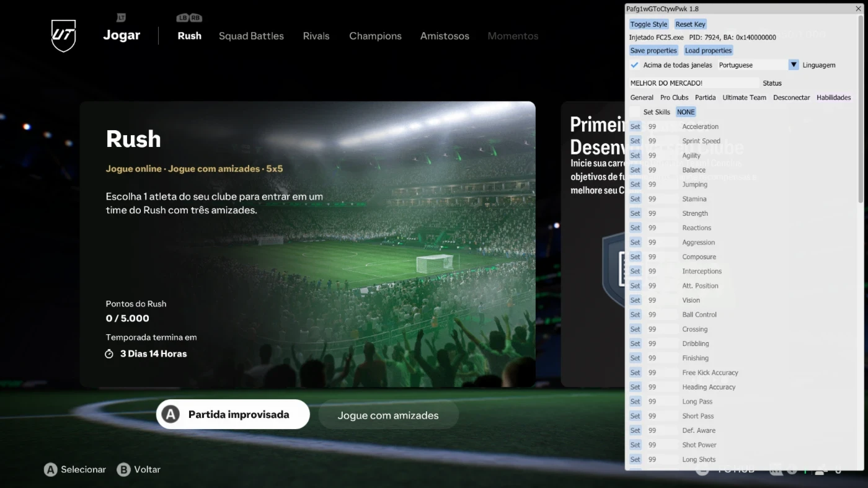Open the Jogar main menu heading
868x488 pixels.
click(x=122, y=35)
